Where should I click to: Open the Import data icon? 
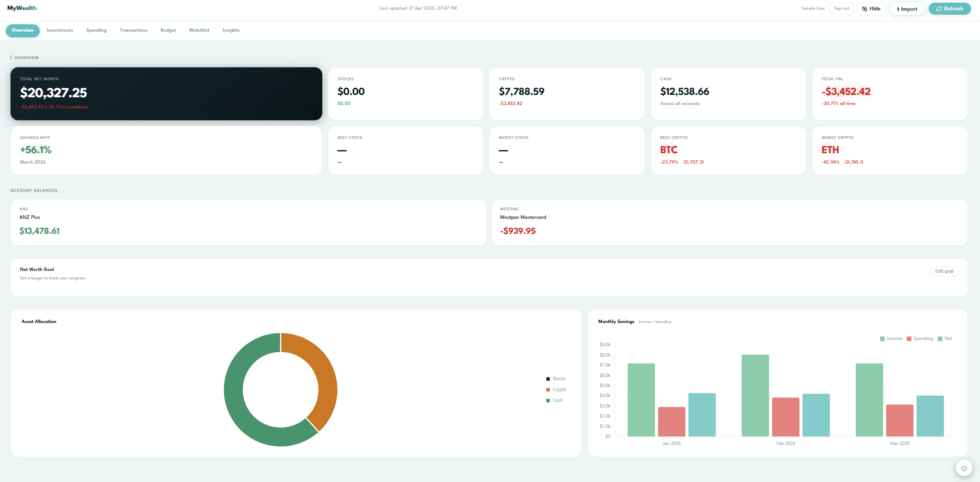pyautogui.click(x=898, y=9)
